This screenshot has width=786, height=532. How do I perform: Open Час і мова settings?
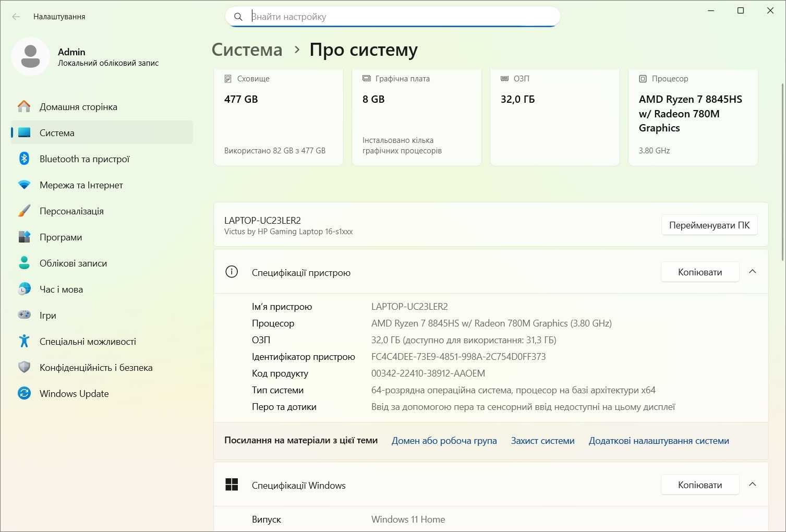point(102,289)
